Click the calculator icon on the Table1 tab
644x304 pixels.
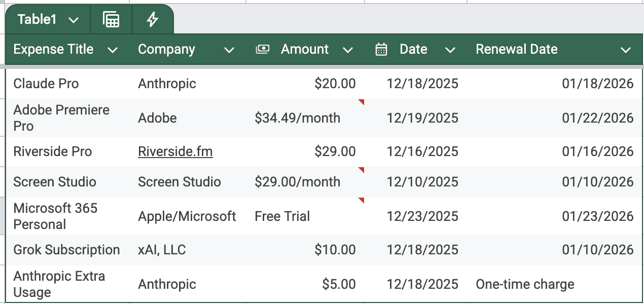point(111,19)
